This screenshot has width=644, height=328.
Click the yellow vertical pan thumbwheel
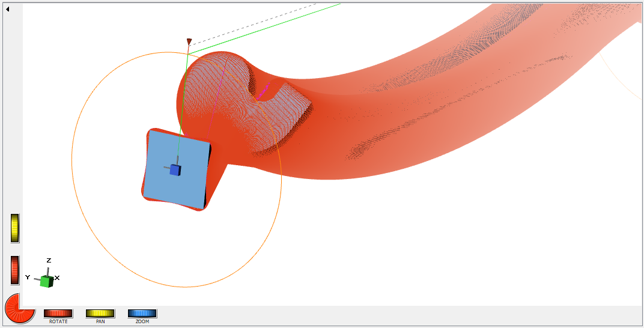(x=15, y=228)
